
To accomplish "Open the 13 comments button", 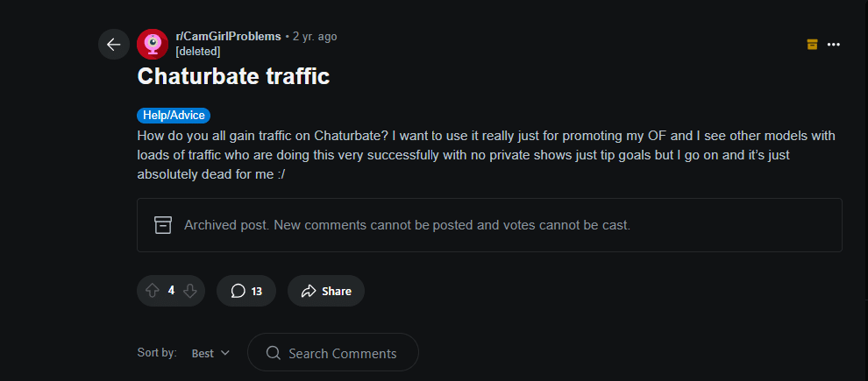I will coord(246,291).
